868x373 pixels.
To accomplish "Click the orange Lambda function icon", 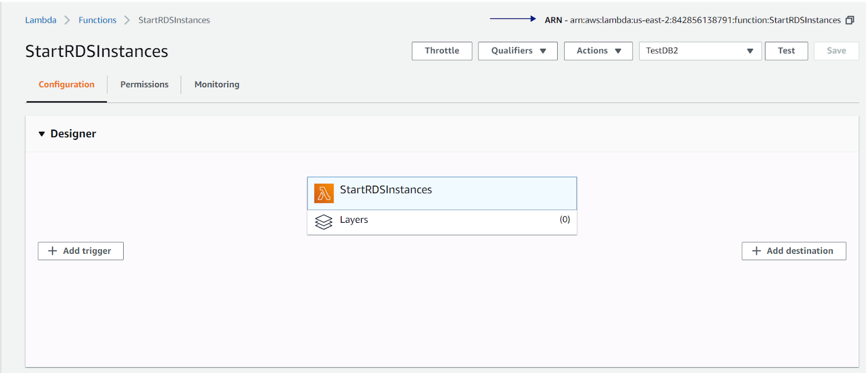I will (324, 194).
